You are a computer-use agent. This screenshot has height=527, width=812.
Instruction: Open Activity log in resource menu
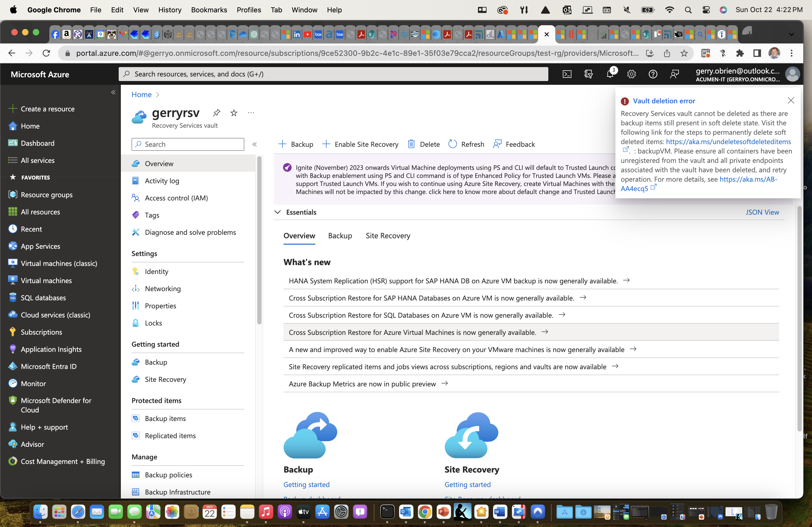162,181
